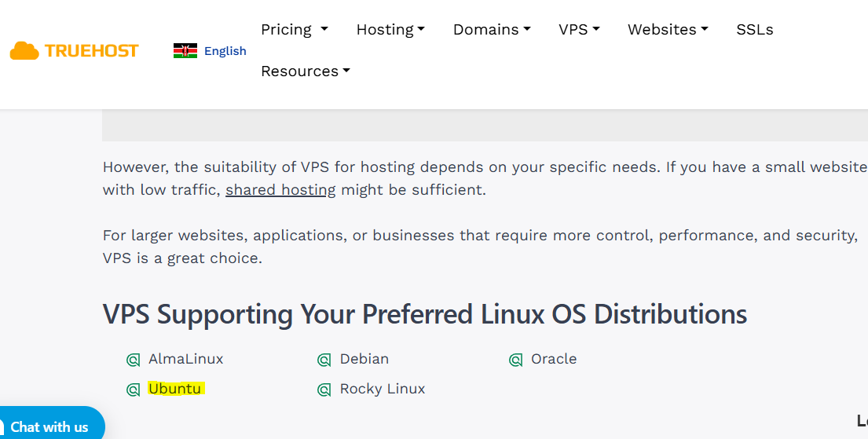Open the SSLs menu item

(x=755, y=29)
